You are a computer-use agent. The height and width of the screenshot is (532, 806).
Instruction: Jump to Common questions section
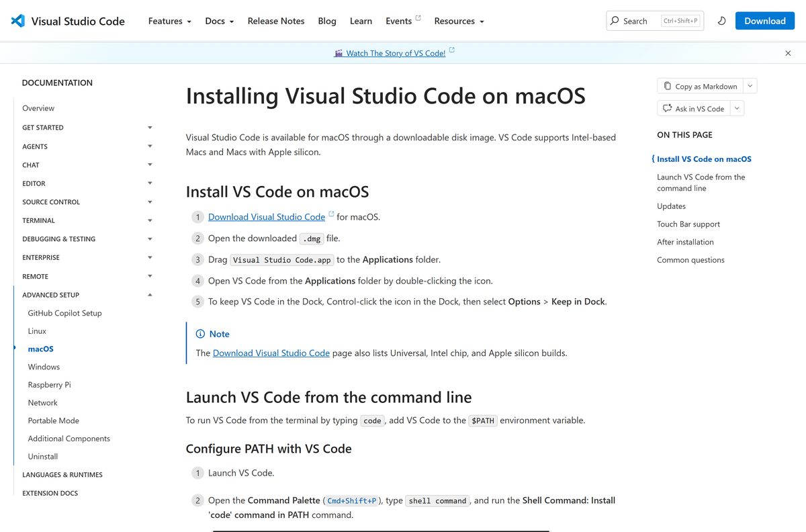tap(690, 260)
